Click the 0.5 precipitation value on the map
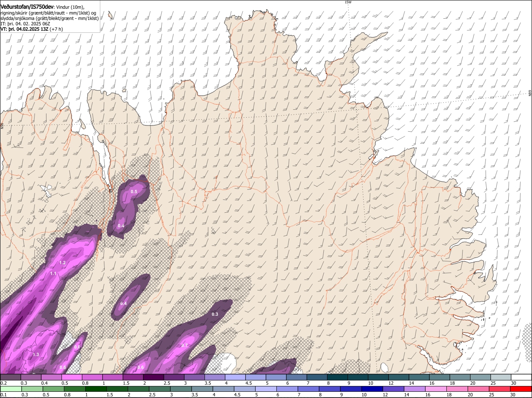The height and width of the screenshot is (398, 532). point(134,192)
